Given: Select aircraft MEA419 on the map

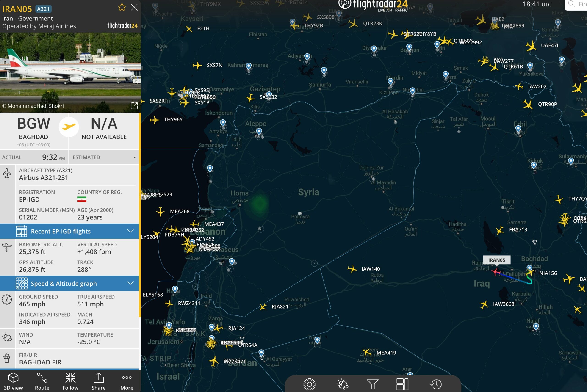Looking at the screenshot, I should point(367,352).
